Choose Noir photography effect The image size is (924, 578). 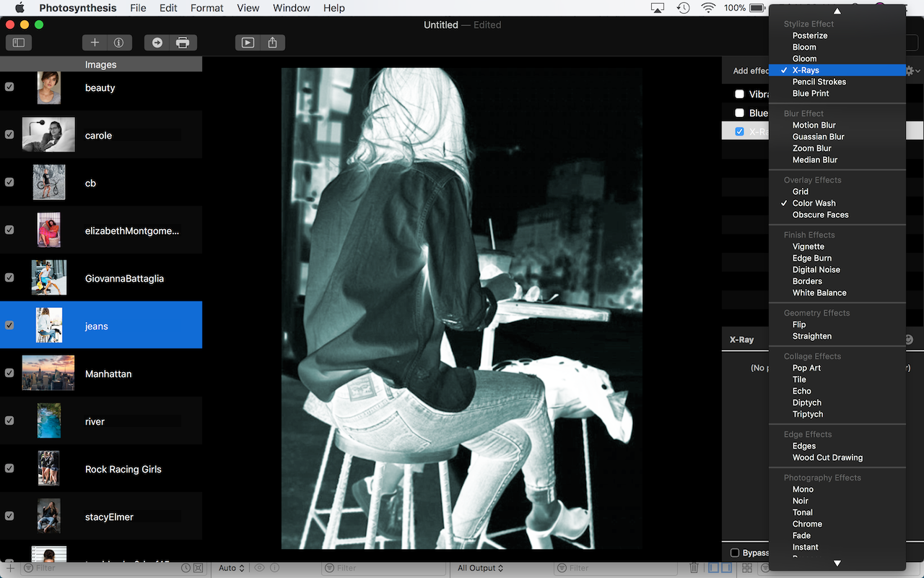click(x=837, y=501)
